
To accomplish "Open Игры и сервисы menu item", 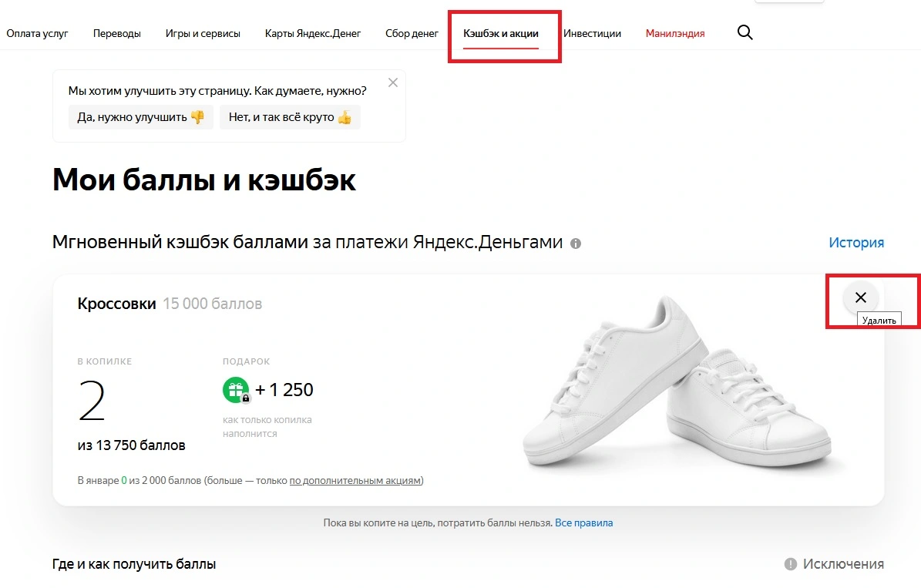I will click(x=203, y=33).
